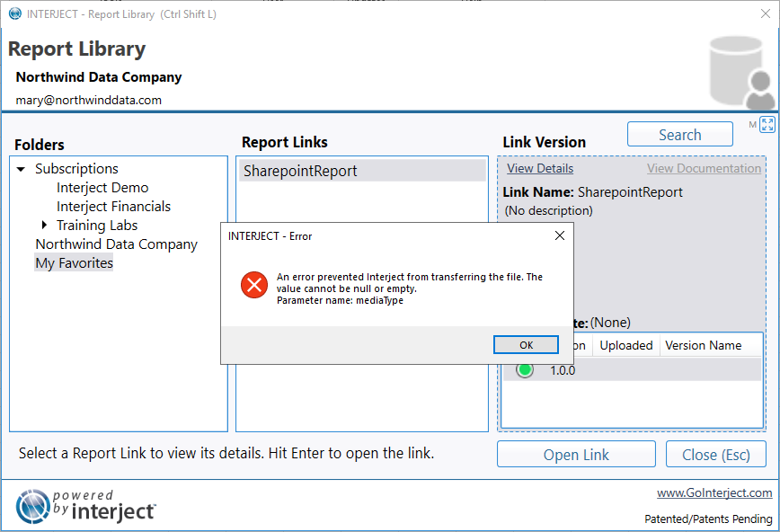Click the Version Name column header
The height and width of the screenshot is (532, 780).
704,345
